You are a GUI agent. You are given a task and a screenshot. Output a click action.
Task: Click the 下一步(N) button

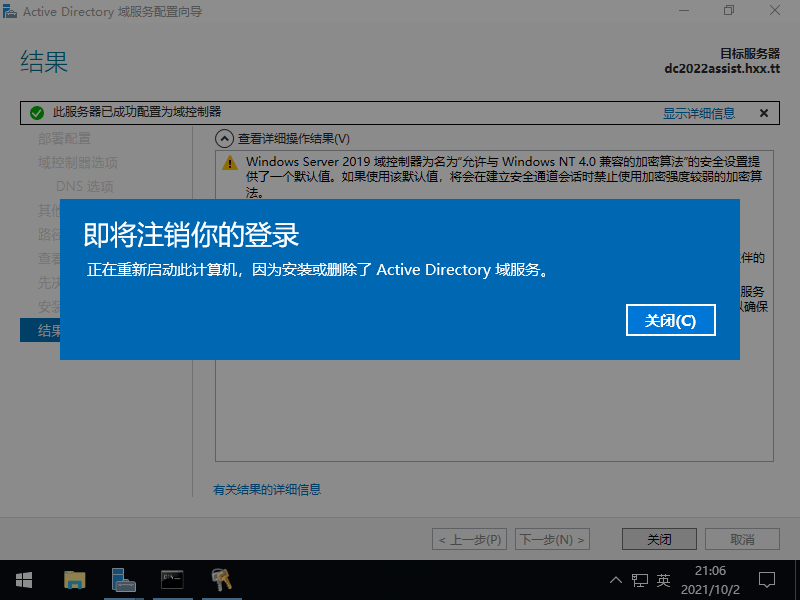[x=553, y=539]
